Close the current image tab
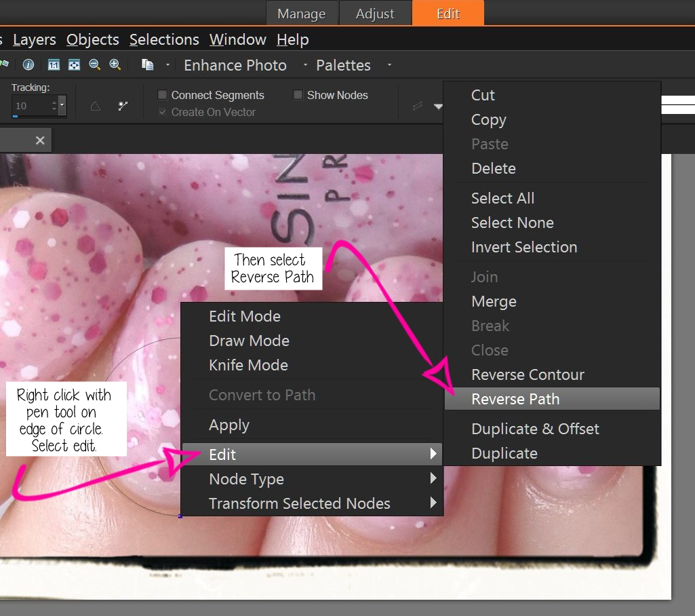 tap(39, 140)
